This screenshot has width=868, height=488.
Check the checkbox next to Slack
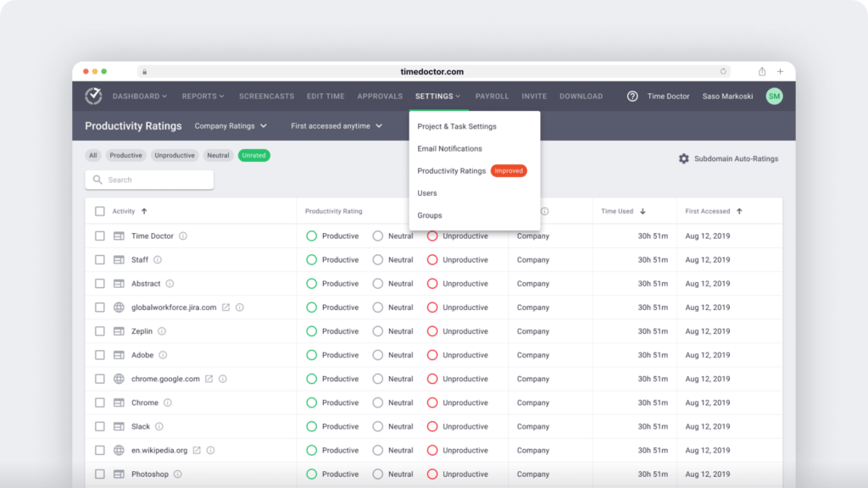(x=99, y=426)
